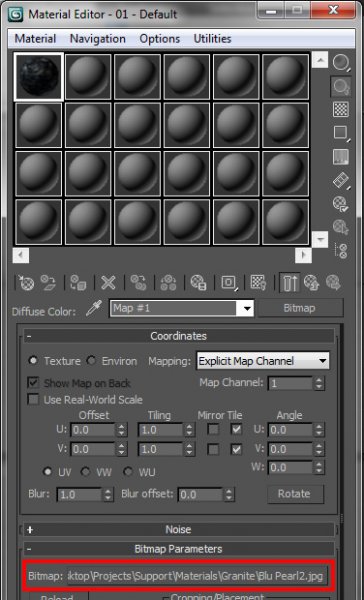The height and width of the screenshot is (600, 364).
Task: Open the Map #1 name dropdown
Action: [182, 308]
